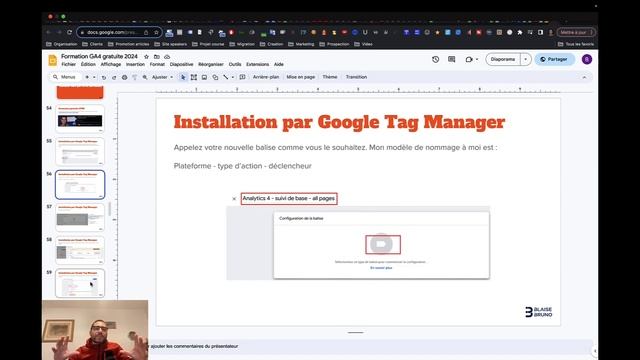Click the speaker notes field

369,346
